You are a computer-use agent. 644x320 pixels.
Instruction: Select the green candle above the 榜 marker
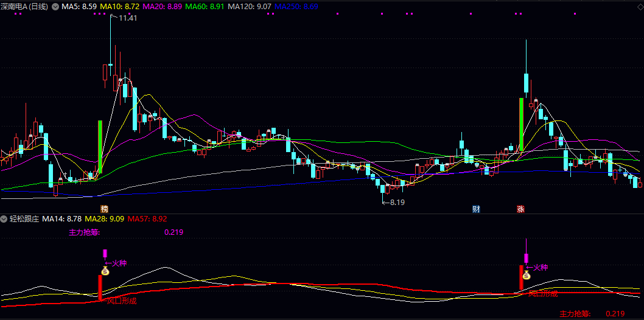(x=100, y=147)
